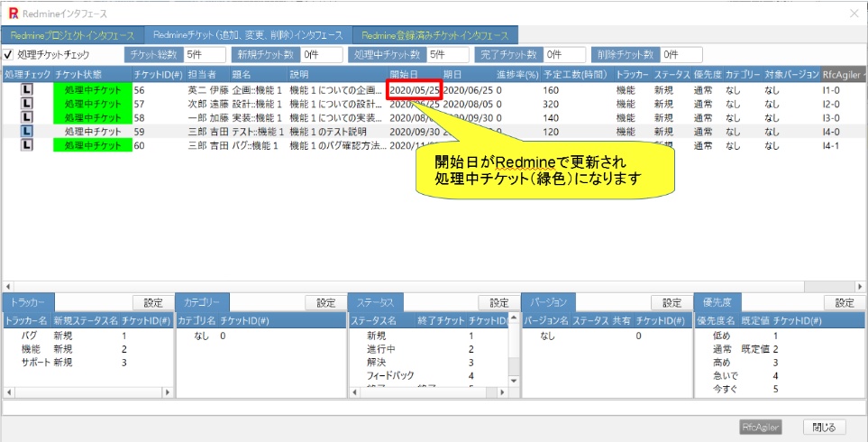Click 設定 button in カテゴリー panel
The width and height of the screenshot is (868, 442).
[x=326, y=302]
